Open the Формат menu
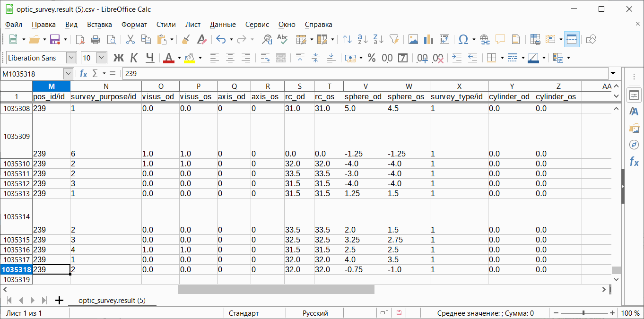This screenshot has height=319, width=644. (134, 25)
